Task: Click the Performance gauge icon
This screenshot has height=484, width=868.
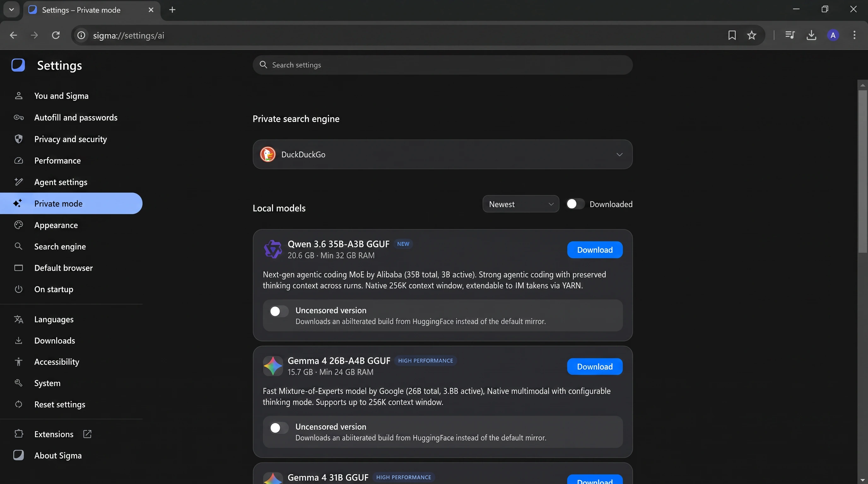Action: pyautogui.click(x=19, y=161)
